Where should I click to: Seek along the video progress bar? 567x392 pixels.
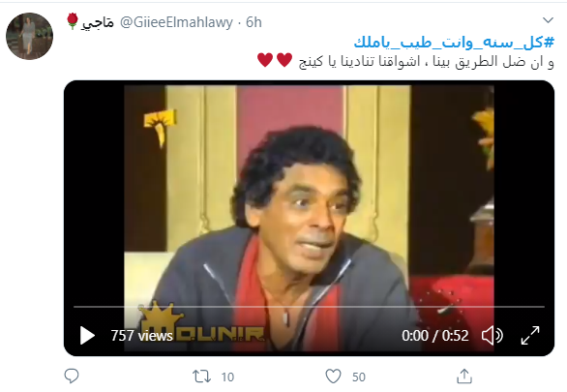click(310, 307)
